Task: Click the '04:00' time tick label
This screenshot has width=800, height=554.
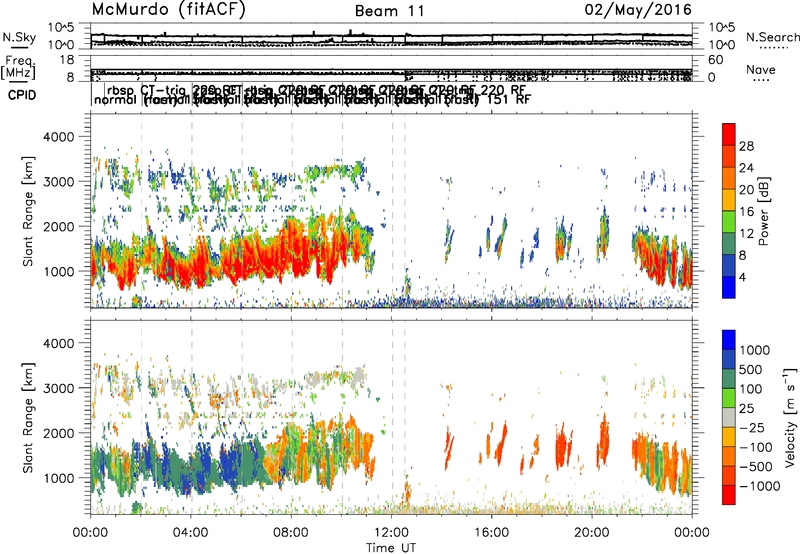Action: tap(190, 533)
